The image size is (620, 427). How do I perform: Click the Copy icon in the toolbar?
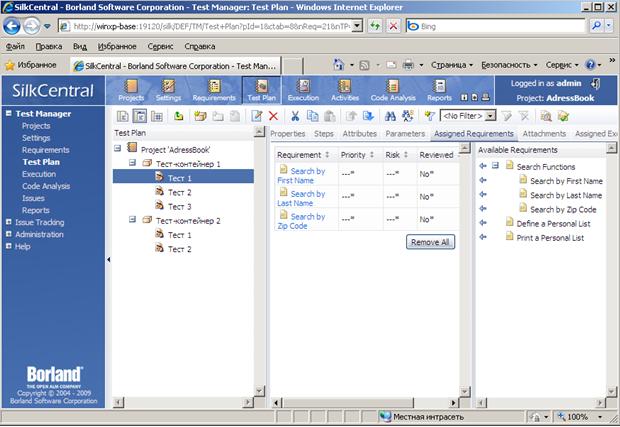pyautogui.click(x=312, y=116)
